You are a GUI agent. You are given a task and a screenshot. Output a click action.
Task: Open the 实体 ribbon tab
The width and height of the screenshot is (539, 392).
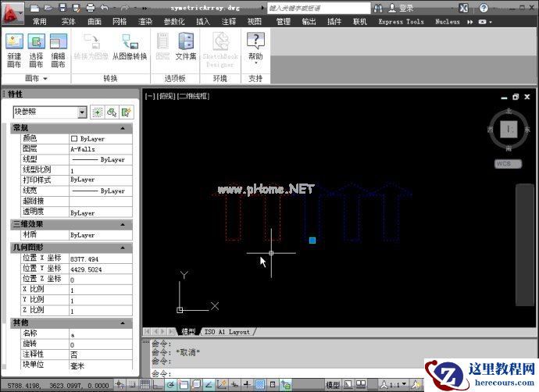tap(68, 22)
